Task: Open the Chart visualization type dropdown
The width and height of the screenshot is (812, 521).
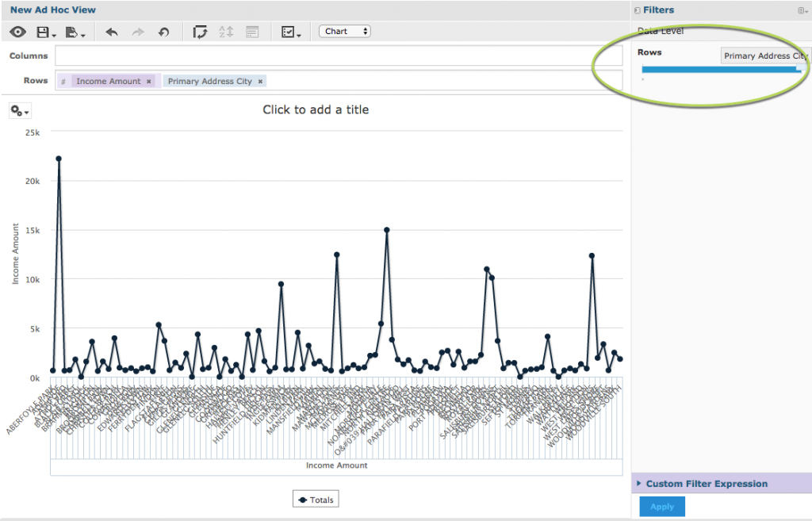Action: (x=345, y=32)
